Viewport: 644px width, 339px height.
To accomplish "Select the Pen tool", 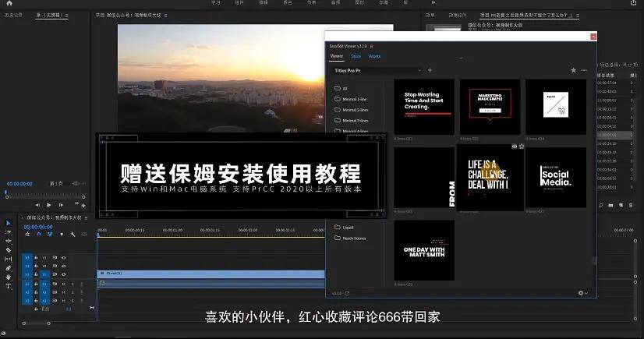I will [x=9, y=268].
